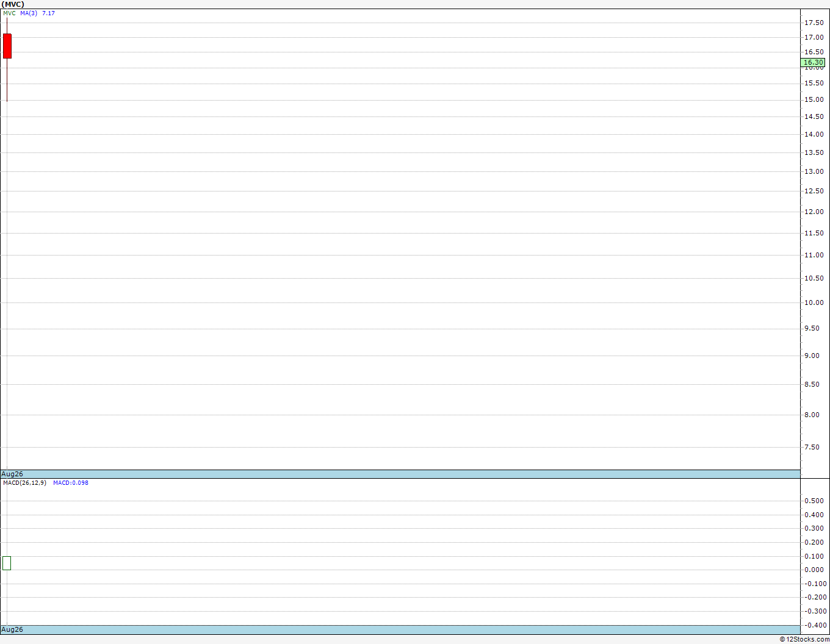Select the green 16.30 current price tag
830x644 pixels.
(813, 62)
